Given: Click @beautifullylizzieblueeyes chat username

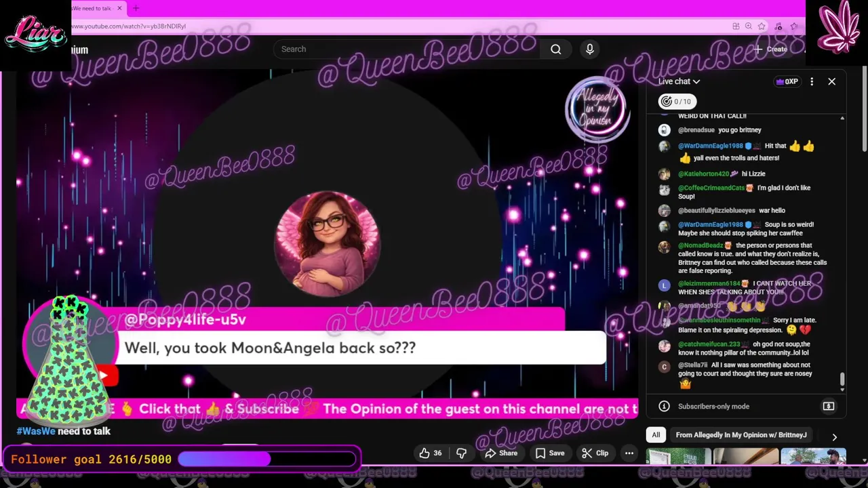Looking at the screenshot, I should pyautogui.click(x=717, y=211).
